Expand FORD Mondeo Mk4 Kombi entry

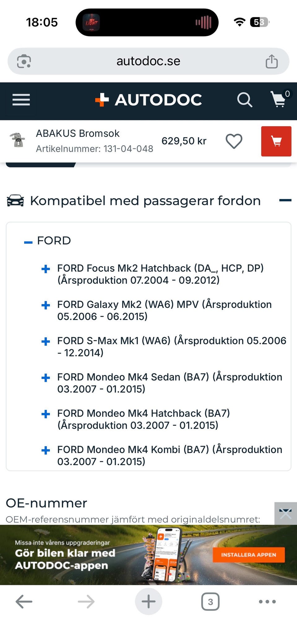click(46, 450)
